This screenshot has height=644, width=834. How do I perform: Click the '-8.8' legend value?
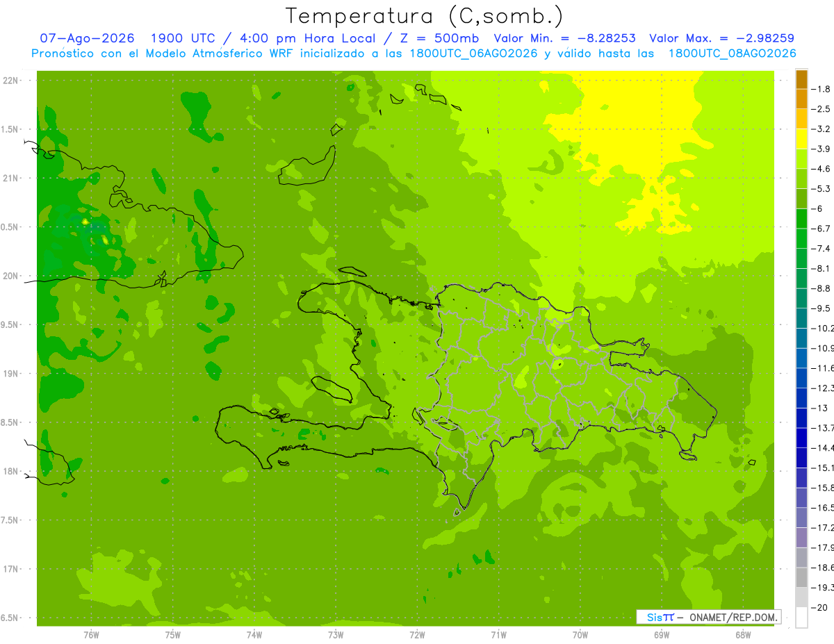click(822, 288)
